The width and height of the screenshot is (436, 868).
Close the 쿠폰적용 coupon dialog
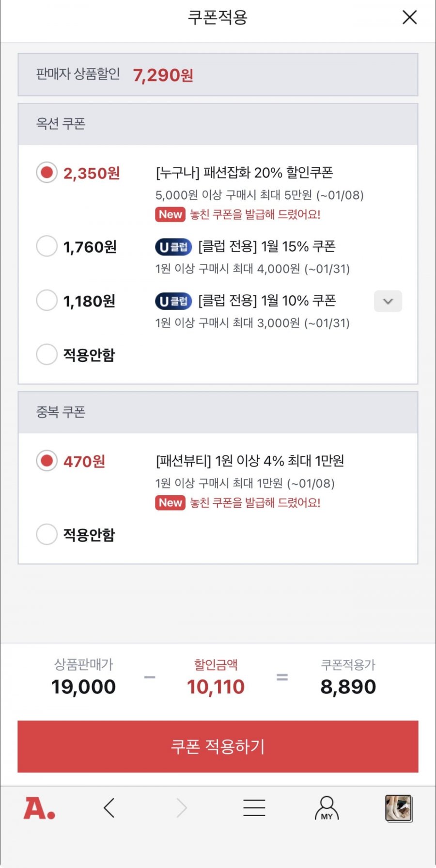pos(409,17)
